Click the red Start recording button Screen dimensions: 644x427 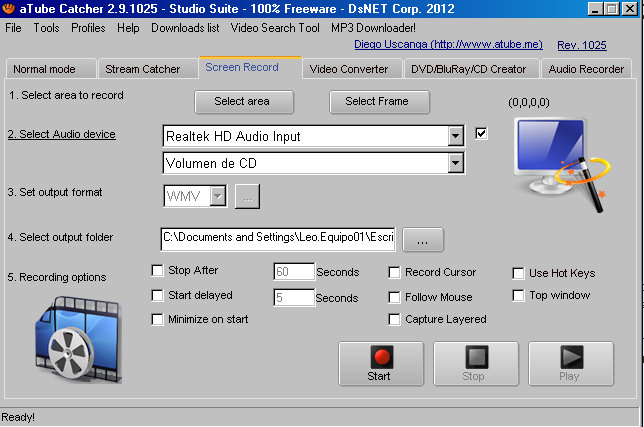379,363
